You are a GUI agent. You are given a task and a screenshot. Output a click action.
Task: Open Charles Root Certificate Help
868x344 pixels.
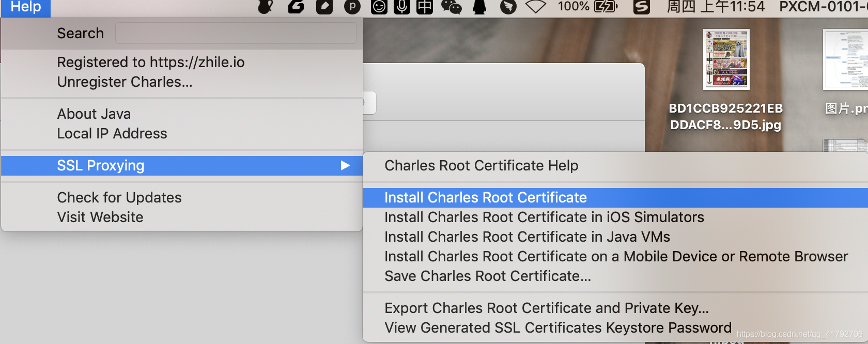coord(482,165)
